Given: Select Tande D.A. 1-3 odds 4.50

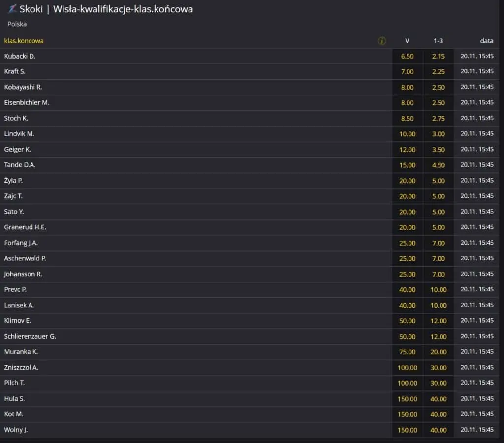Looking at the screenshot, I should [439, 165].
